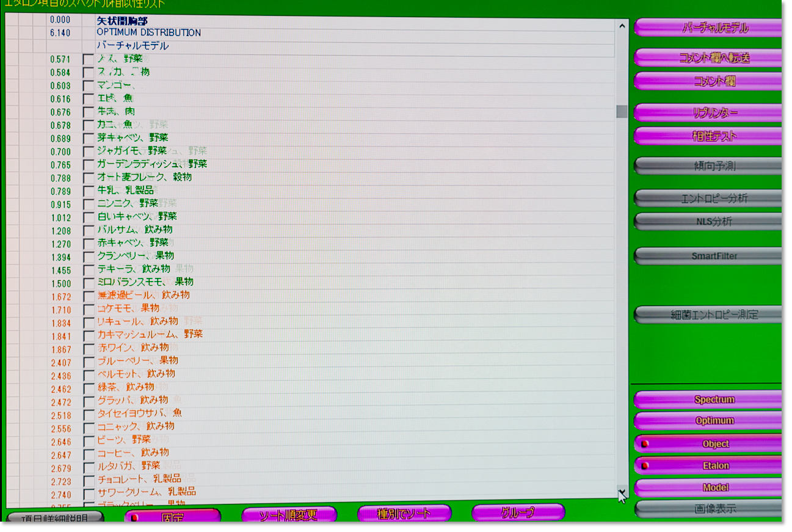Tick the 緑茶、飲み物 checkbox
The image size is (792, 532).
point(89,388)
